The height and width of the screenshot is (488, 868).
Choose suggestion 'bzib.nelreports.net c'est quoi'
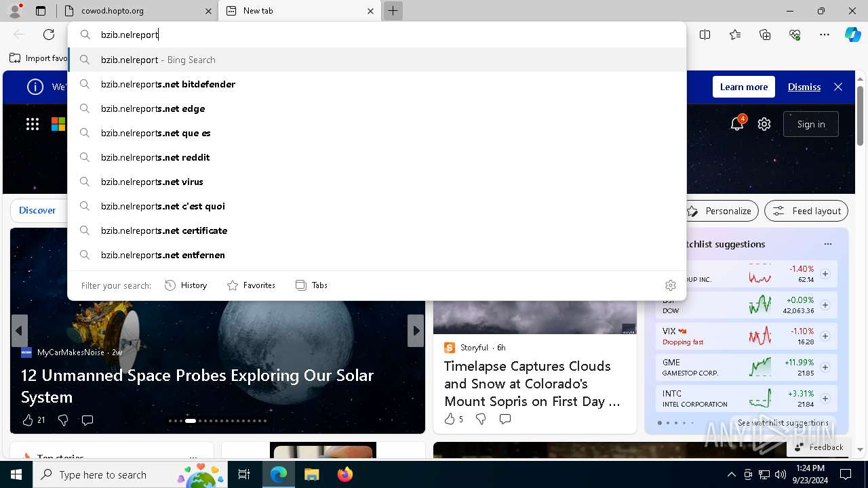click(377, 206)
